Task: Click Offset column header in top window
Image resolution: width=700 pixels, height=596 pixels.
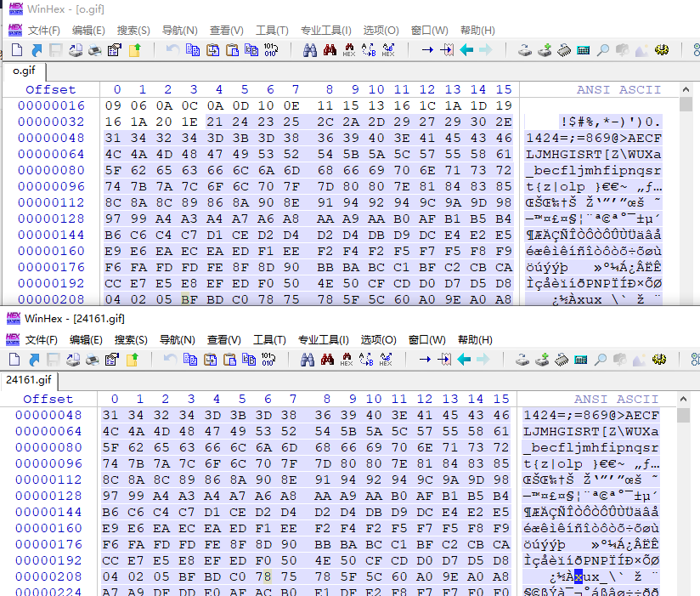Action: tap(50, 89)
